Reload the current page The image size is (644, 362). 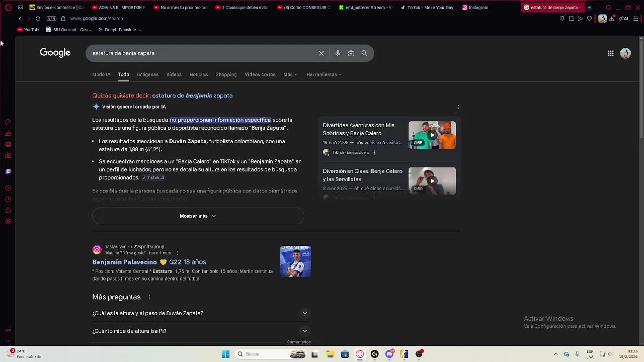click(x=38, y=19)
